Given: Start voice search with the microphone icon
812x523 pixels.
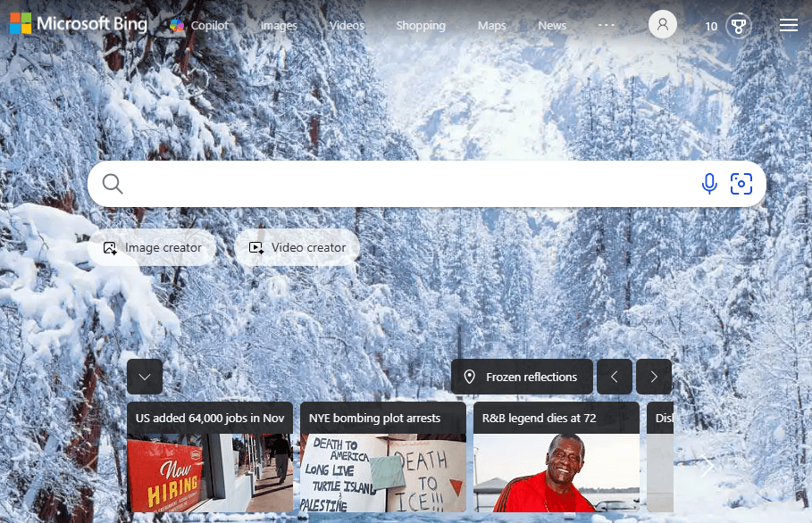Looking at the screenshot, I should 709,183.
